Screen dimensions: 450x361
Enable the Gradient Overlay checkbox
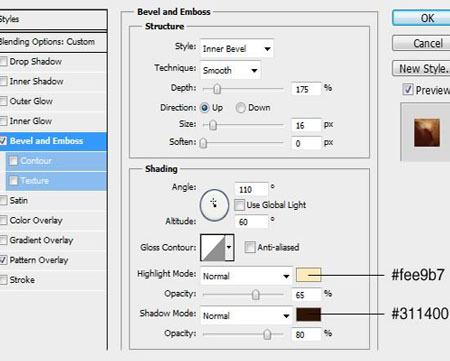coord(3,240)
